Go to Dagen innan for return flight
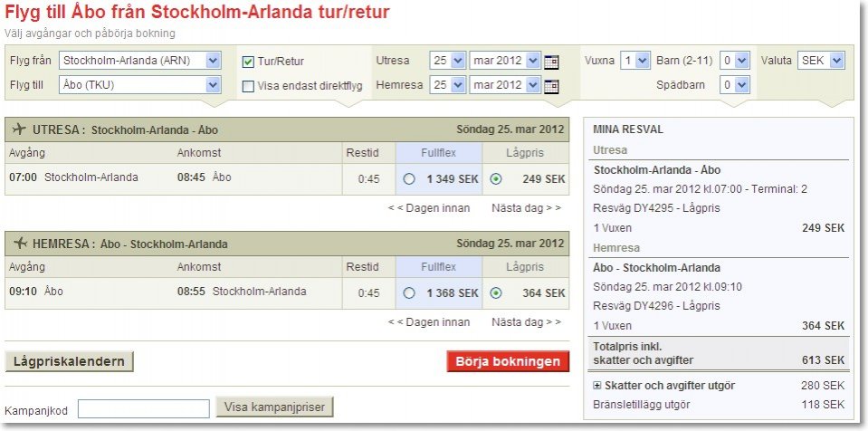 click(429, 321)
